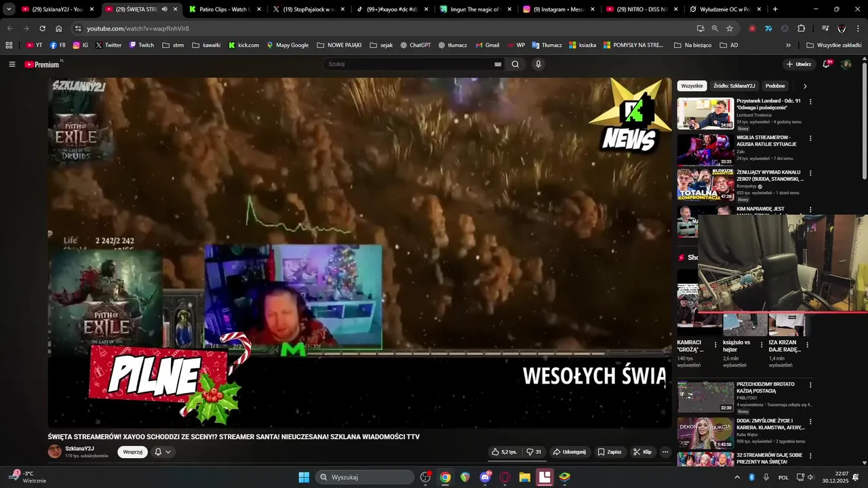
Task: Open Windows Start menu
Action: pos(304,477)
